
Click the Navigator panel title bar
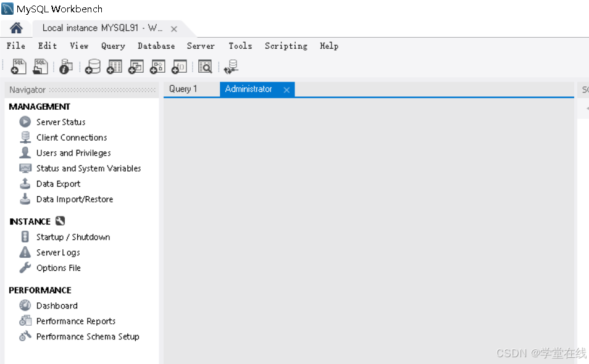click(82, 89)
